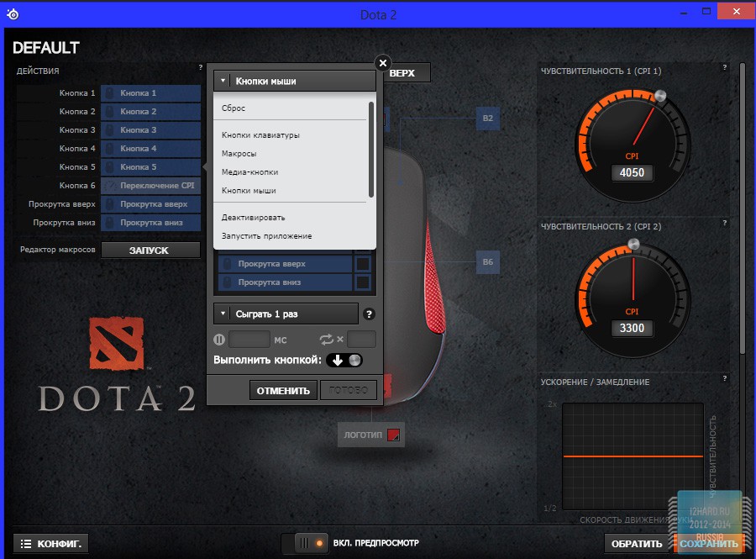Viewport: 756px width, 559px height.
Task: Open the 'Логотип' illumination color swatch
Action: [394, 435]
